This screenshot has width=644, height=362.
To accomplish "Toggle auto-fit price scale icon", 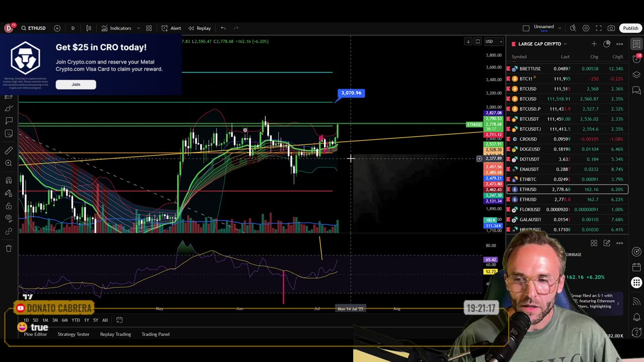I will [x=477, y=41].
